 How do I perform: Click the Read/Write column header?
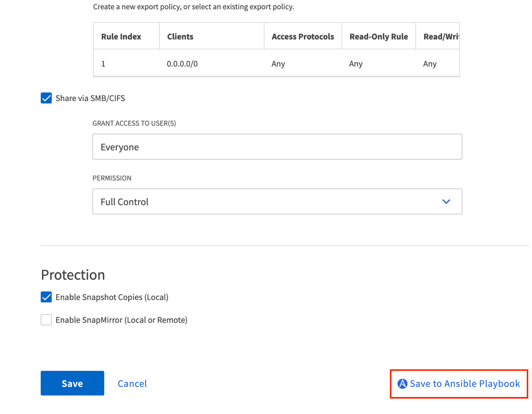pos(441,36)
